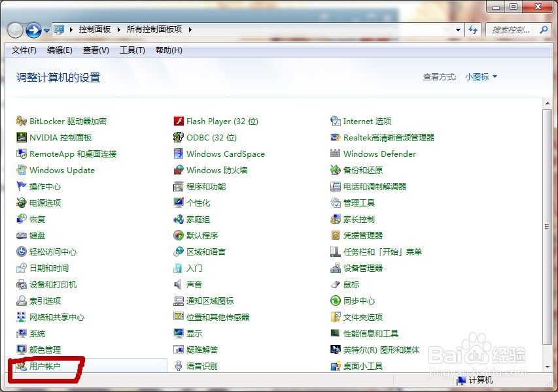Image resolution: width=558 pixels, height=392 pixels.
Task: Open the BitLocker 驱动器加密 icon
Action: (x=22, y=122)
